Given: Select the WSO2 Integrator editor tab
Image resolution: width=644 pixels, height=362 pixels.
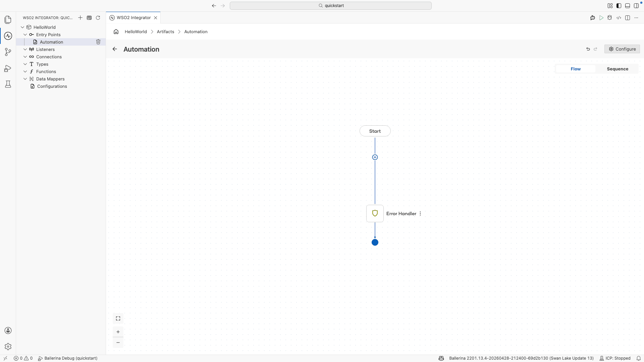Looking at the screenshot, I should 133,18.
